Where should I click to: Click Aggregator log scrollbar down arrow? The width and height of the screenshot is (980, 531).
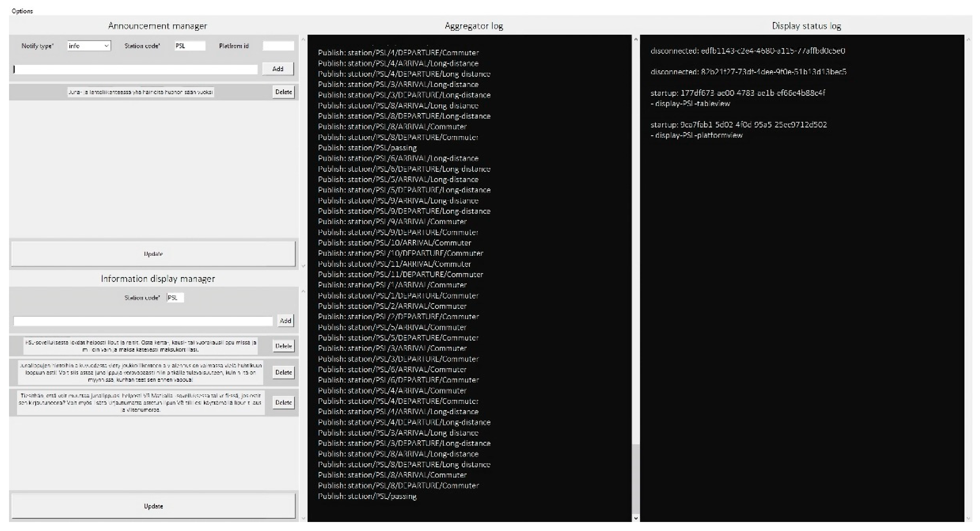click(636, 518)
